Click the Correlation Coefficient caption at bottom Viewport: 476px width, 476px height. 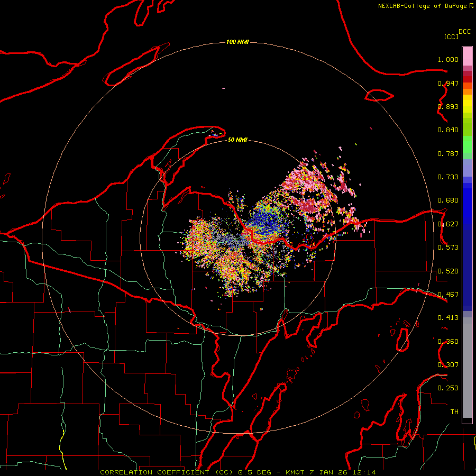[237, 472]
